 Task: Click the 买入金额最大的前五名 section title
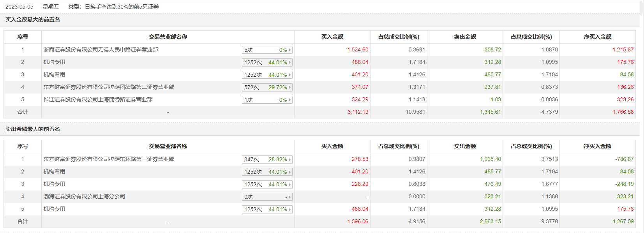33,19
